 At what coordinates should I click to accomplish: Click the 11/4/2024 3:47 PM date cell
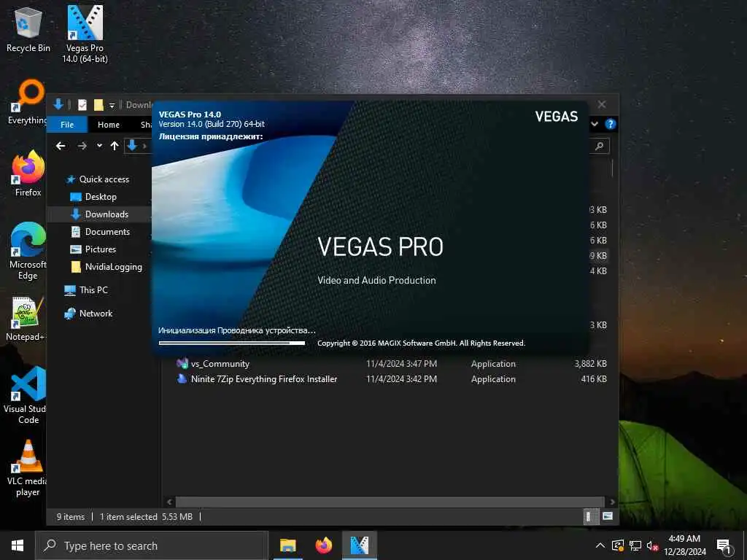tap(401, 364)
